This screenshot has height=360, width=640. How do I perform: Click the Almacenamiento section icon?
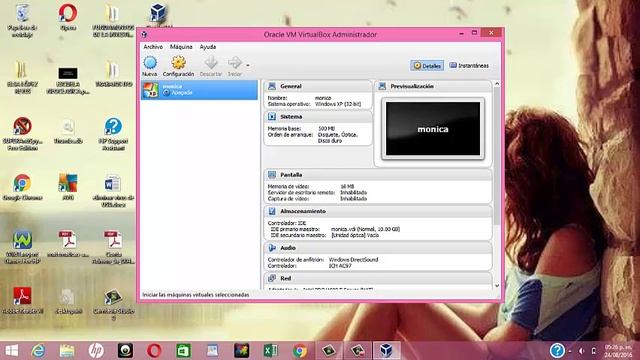pyautogui.click(x=272, y=211)
